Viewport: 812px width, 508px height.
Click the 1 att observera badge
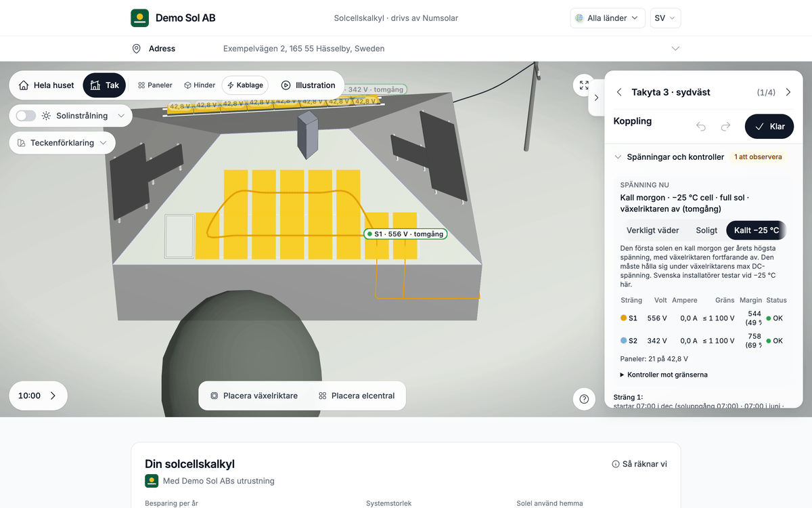pyautogui.click(x=758, y=157)
